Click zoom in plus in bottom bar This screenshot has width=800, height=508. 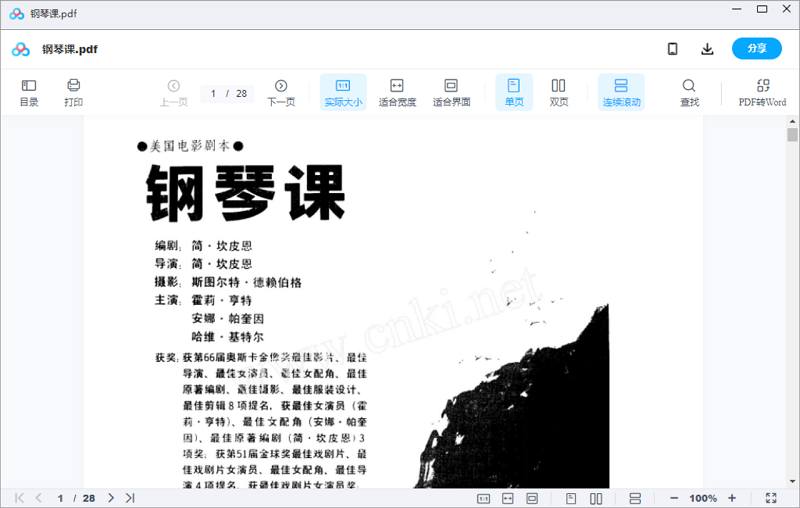coord(732,498)
